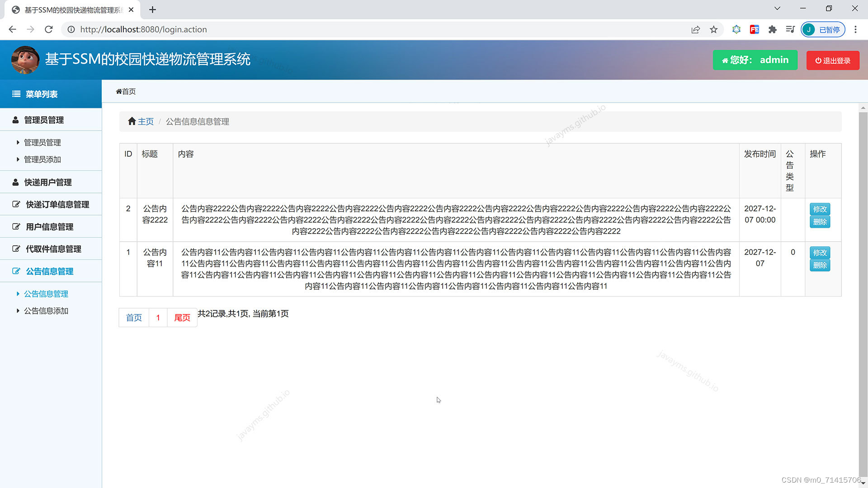The image size is (868, 488).
Task: Open 公告信息添加 submenu item
Action: (x=46, y=311)
